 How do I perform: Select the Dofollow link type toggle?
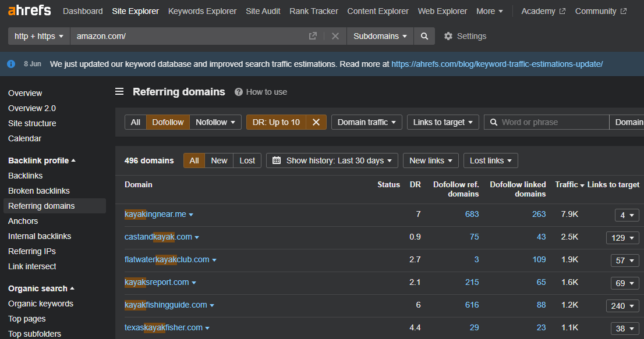[x=168, y=122]
